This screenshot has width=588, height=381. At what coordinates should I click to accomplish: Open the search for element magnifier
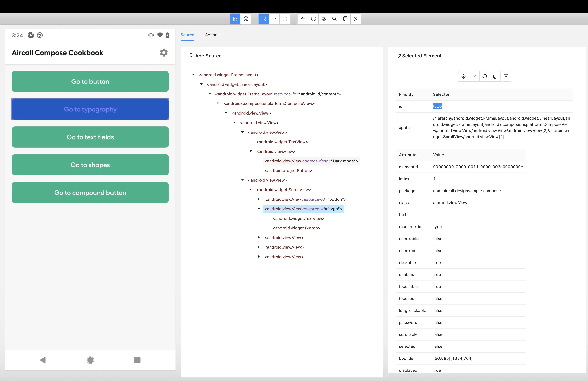click(334, 19)
